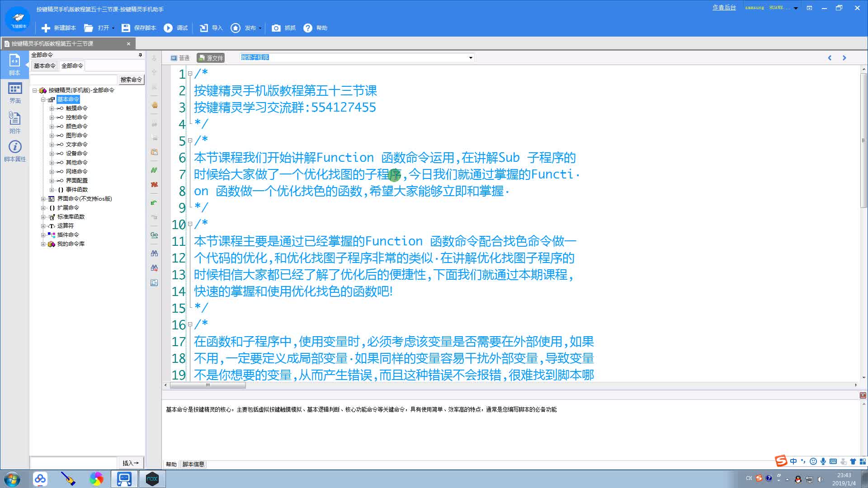Click the bottom list icon in the editor toolbar
Image resolution: width=868 pixels, height=488 pixels.
[x=154, y=283]
